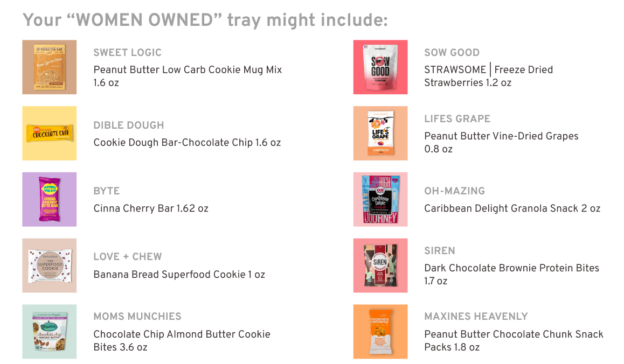Open the Sow Good strawberries product image
624x364 pixels.
(380, 67)
